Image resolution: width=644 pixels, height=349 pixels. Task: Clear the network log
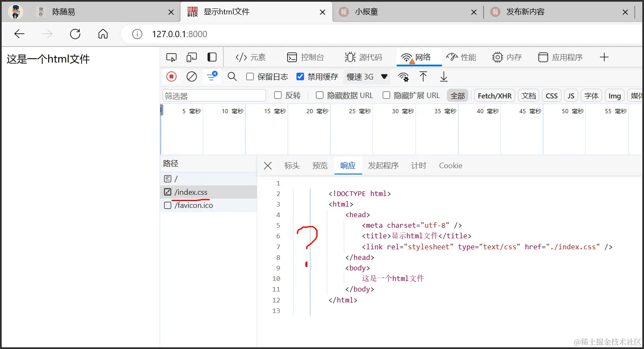click(192, 76)
